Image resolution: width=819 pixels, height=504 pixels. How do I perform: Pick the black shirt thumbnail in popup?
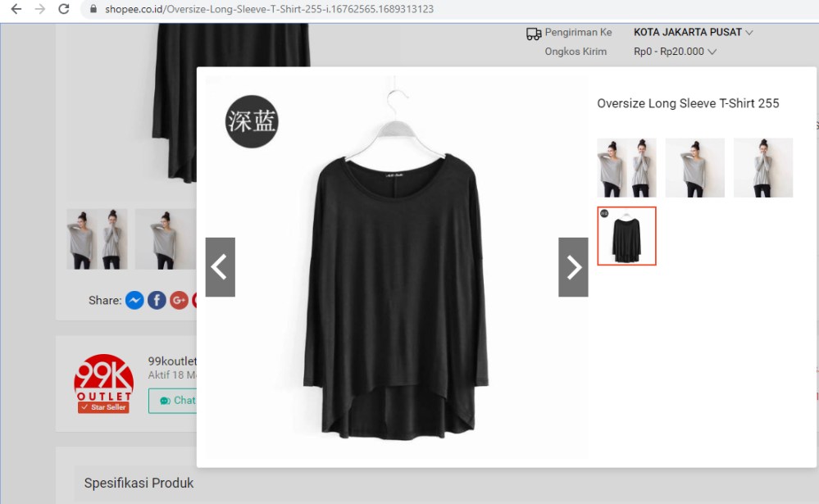tap(626, 236)
